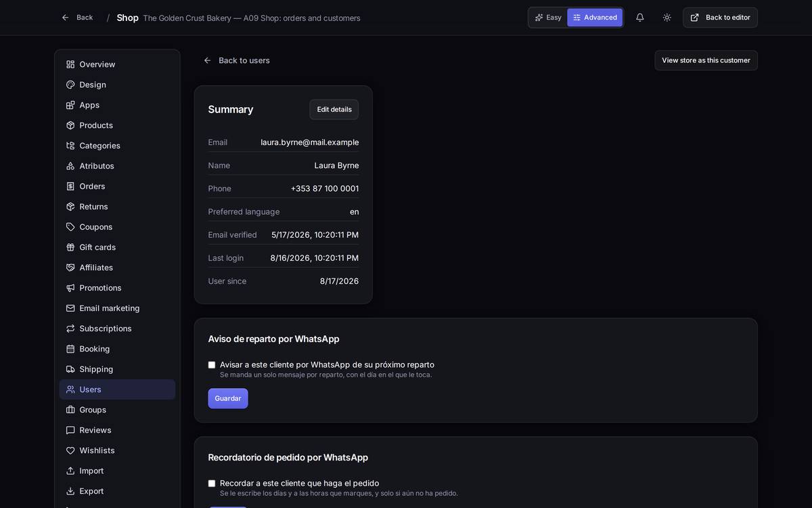Image resolution: width=812 pixels, height=508 pixels.
Task: Click the Returns package icon
Action: click(70, 207)
